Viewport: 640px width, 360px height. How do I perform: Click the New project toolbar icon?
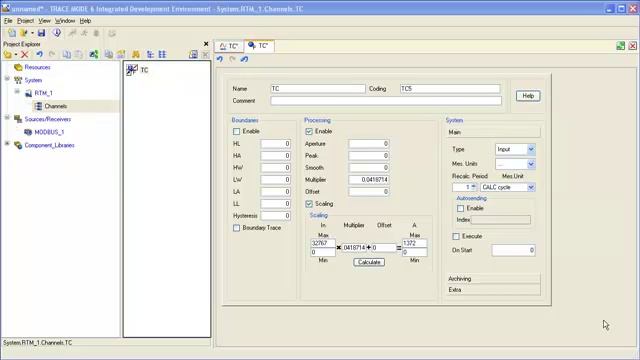coord(12,33)
